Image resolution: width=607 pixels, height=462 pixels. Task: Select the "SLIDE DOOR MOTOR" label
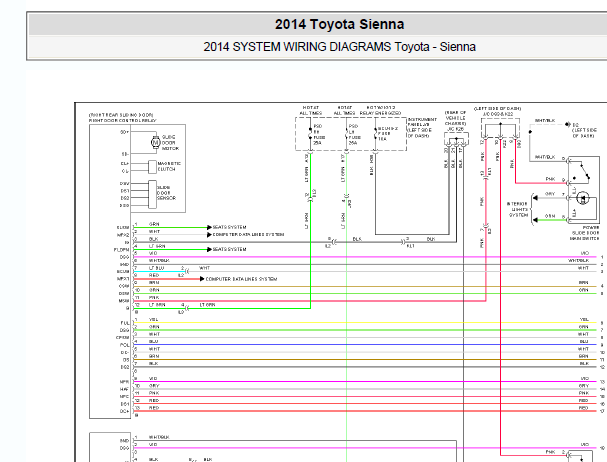170,143
